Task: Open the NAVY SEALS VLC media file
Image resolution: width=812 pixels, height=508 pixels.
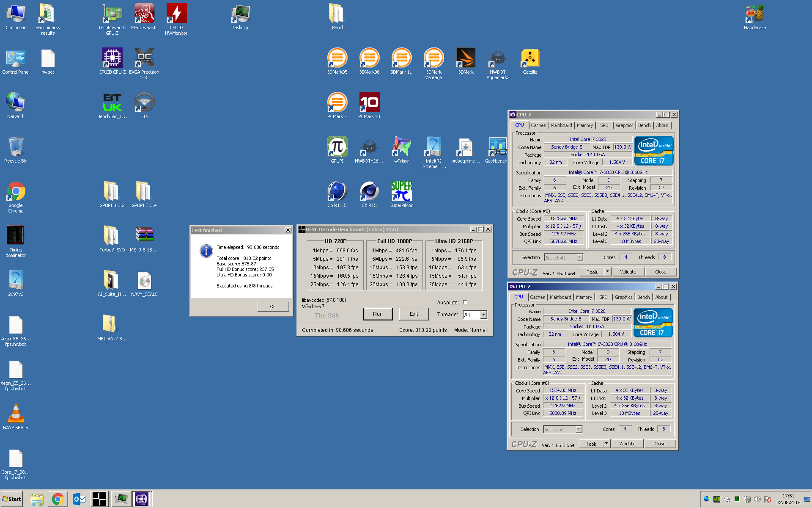Action: (16, 417)
